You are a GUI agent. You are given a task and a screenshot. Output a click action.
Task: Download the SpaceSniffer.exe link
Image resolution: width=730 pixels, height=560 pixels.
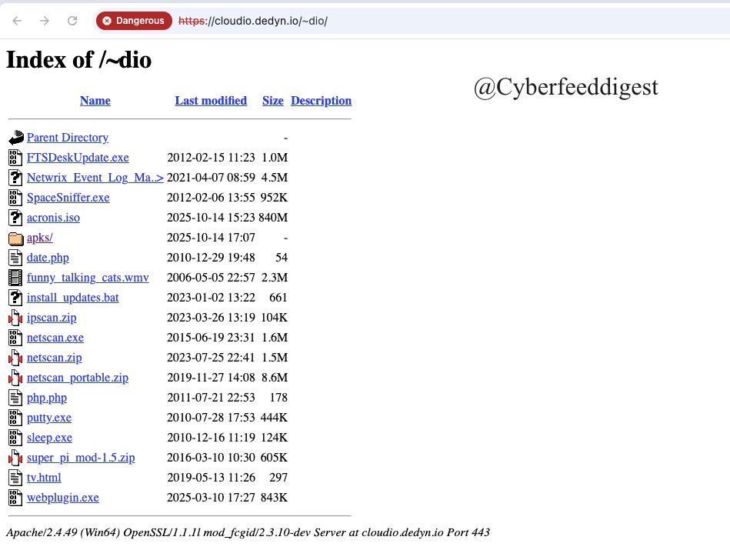click(x=68, y=198)
